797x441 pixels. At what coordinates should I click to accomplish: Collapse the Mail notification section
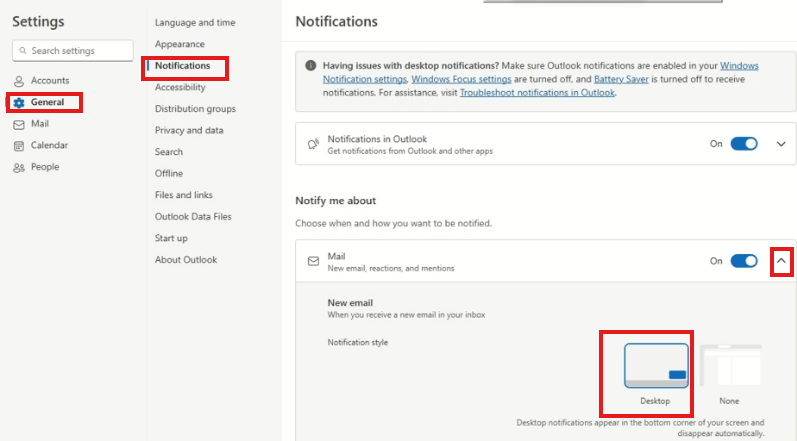[x=781, y=261]
